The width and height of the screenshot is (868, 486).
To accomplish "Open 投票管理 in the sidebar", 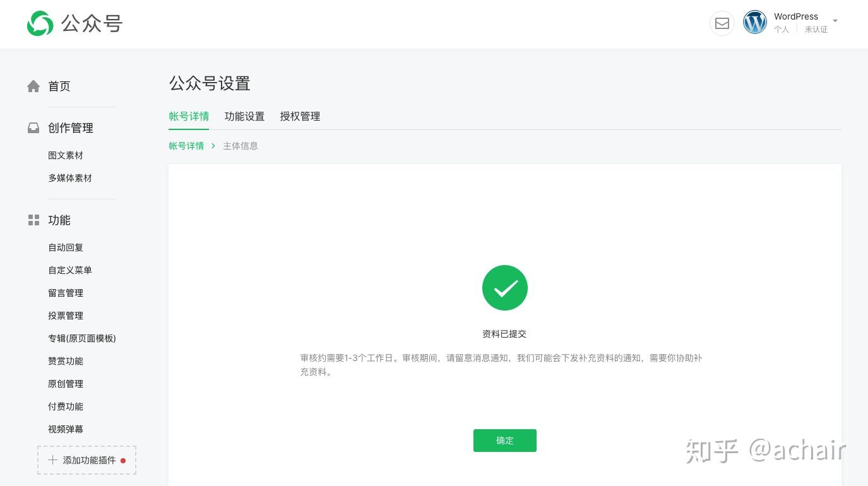I will click(x=66, y=316).
